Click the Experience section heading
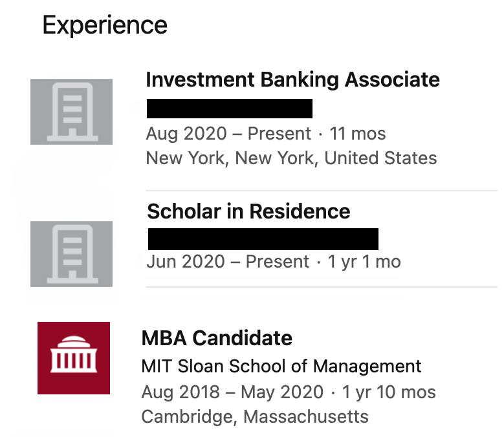Image resolution: width=504 pixels, height=437 pixels. point(105,25)
